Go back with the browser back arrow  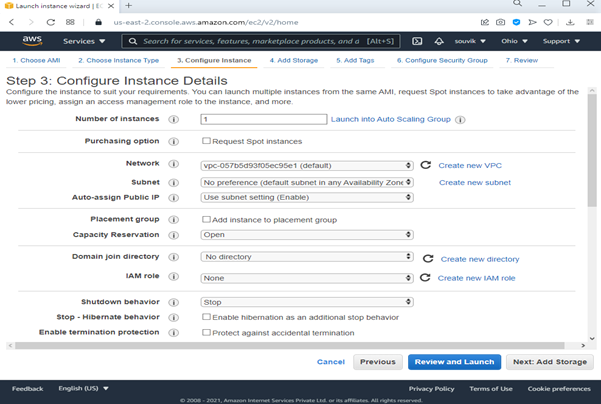click(x=12, y=22)
